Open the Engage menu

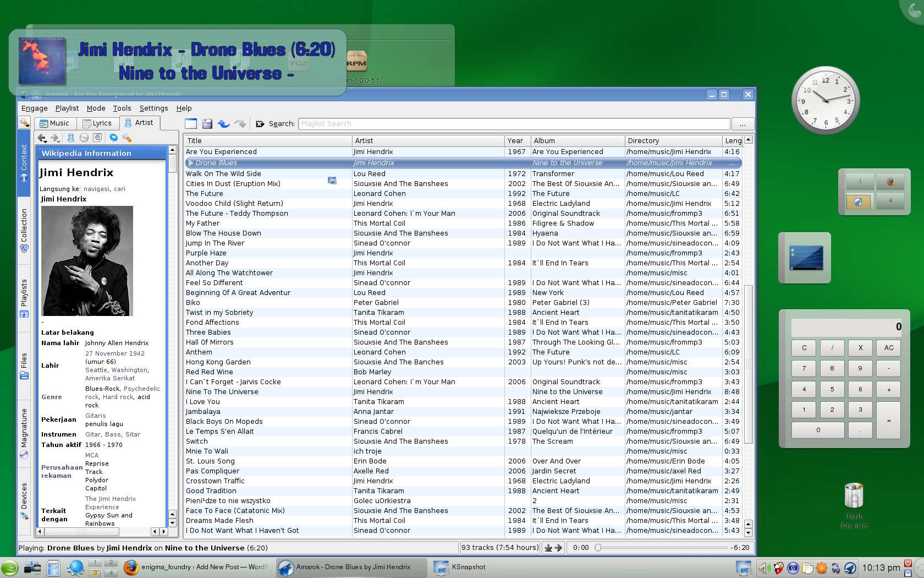pyautogui.click(x=35, y=108)
